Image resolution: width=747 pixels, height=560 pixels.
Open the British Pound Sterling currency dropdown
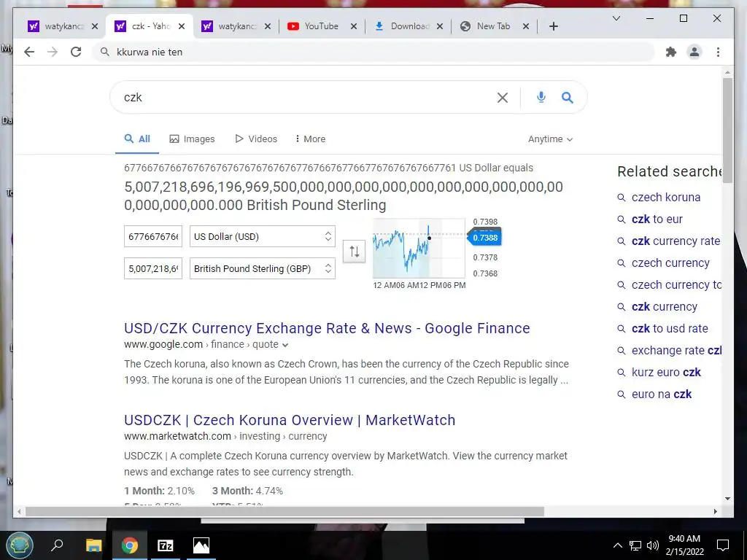point(263,268)
